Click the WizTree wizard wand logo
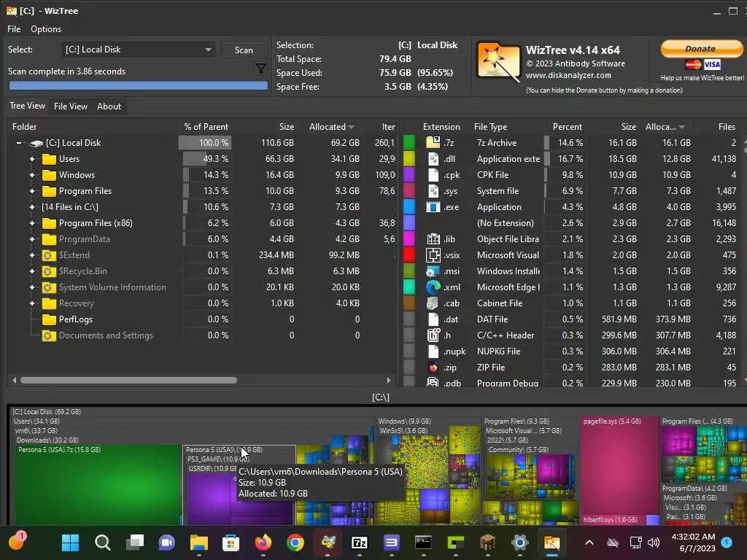747x560 pixels. (498, 63)
